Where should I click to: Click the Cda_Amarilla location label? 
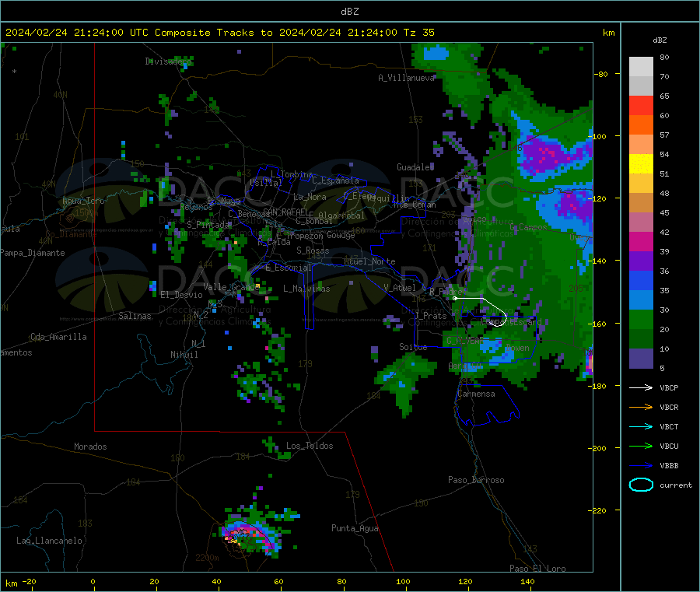[x=58, y=337]
